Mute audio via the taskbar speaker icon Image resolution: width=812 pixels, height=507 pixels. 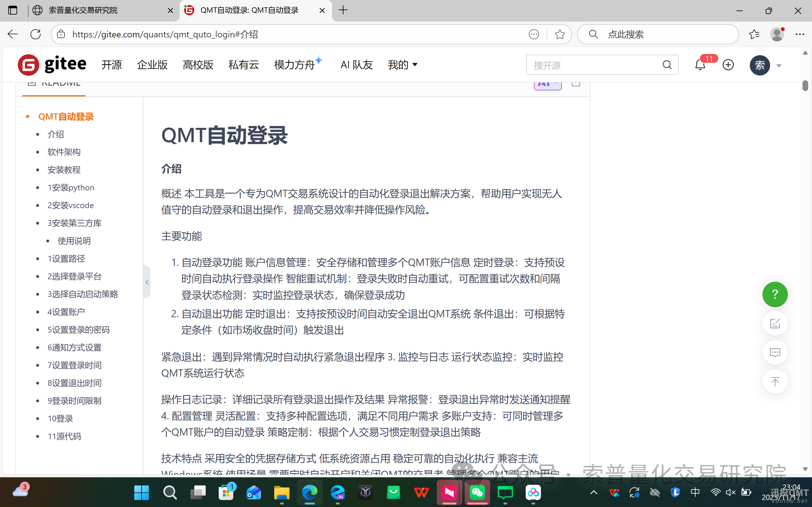click(730, 493)
